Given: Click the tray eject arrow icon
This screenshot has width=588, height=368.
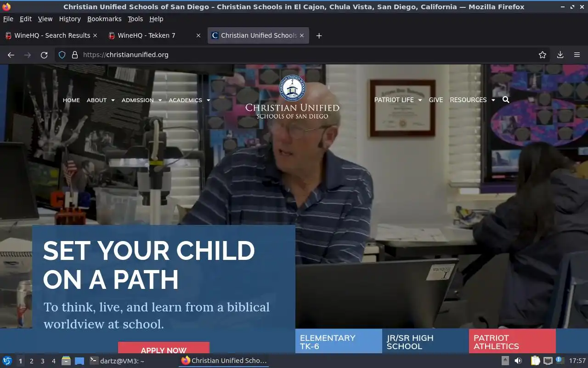Looking at the screenshot, I should coord(505,361).
